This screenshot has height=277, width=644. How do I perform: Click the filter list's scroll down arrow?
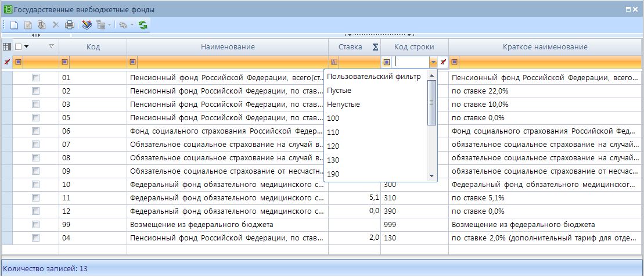coord(431,175)
